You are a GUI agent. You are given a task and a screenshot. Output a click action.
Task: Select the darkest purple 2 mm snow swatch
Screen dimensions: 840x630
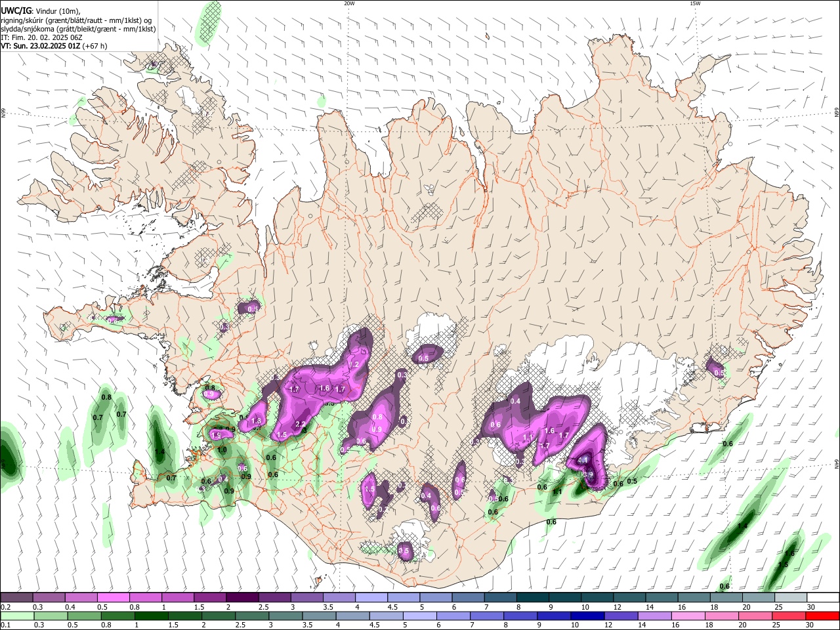(242, 598)
